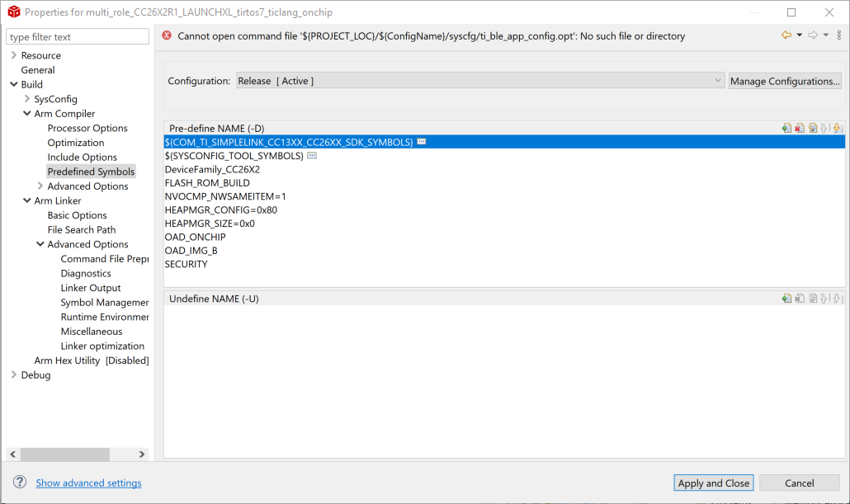This screenshot has width=850, height=504.
Task: Click Move Down icon in Pre-define NAME toolbar
Action: click(x=837, y=128)
